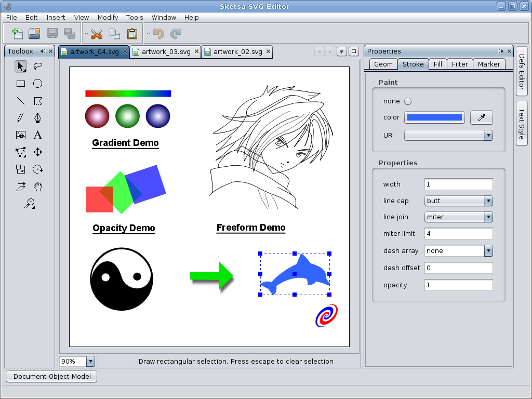532x399 pixels.
Task: Select the Rectangle tool in the toolbox
Action: [x=20, y=84]
